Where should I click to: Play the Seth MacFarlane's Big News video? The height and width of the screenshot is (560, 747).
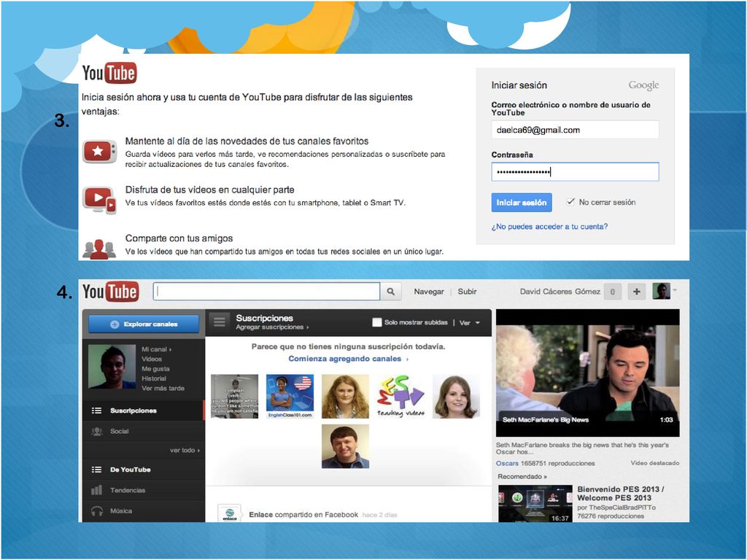(587, 373)
